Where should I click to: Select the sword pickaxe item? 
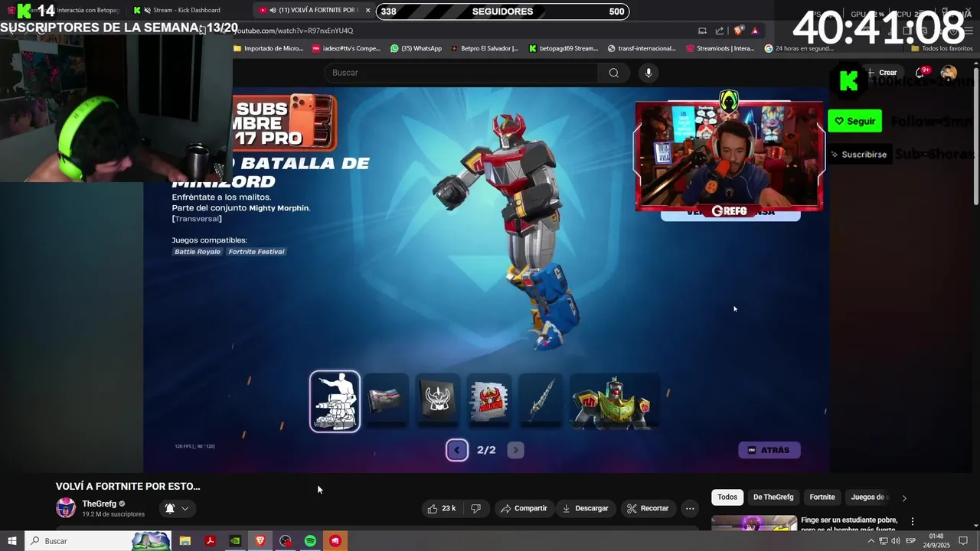[x=541, y=402]
